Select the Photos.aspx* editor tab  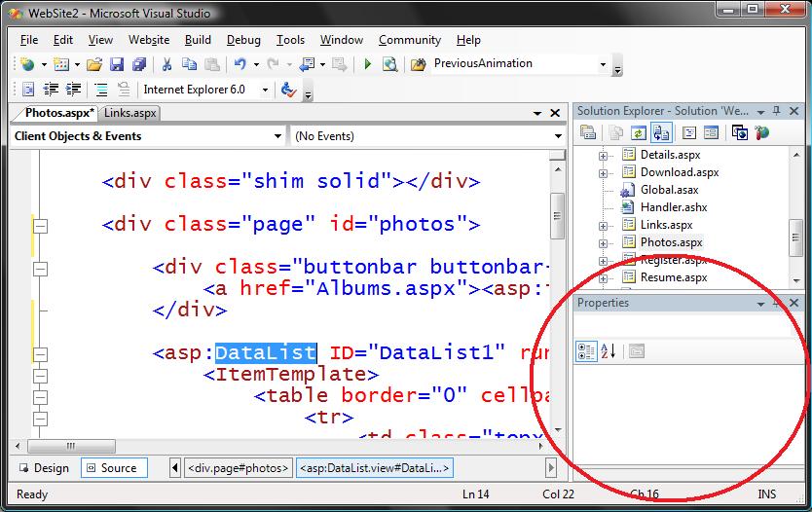(59, 113)
